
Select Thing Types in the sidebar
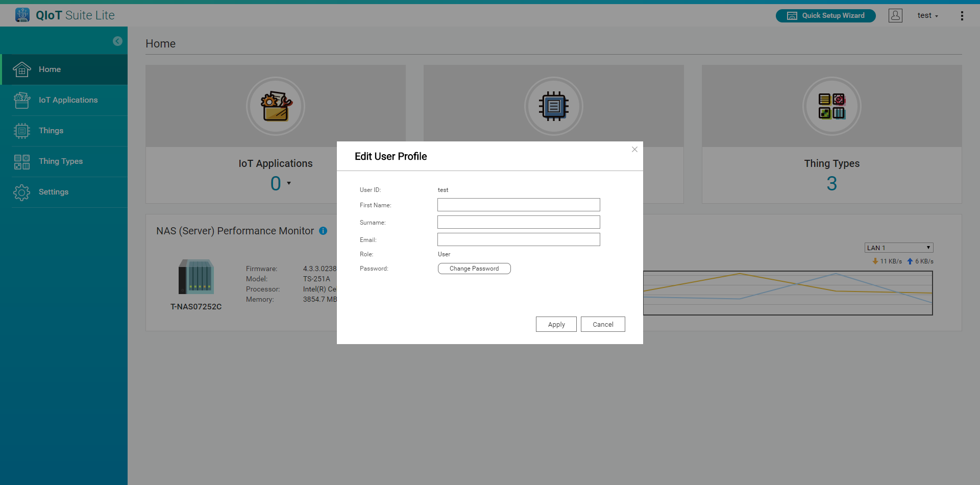(60, 161)
